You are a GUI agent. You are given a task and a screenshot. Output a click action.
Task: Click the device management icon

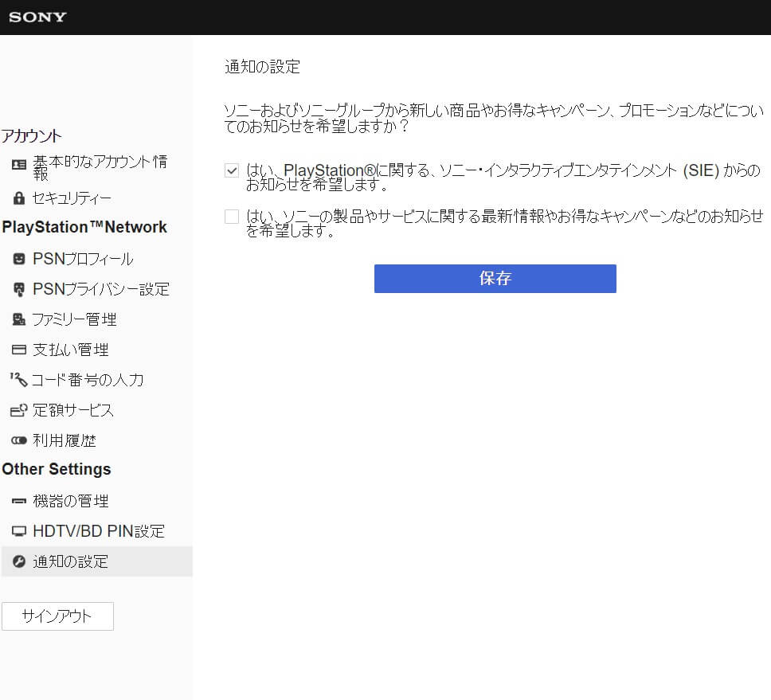(x=19, y=501)
